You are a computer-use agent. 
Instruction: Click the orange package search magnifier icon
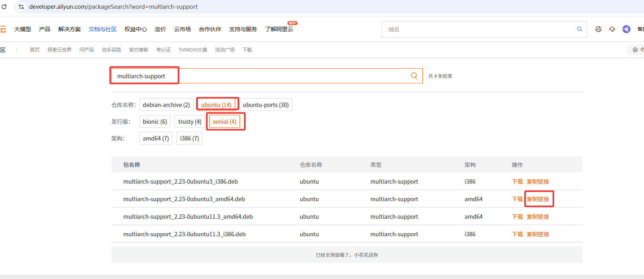click(414, 76)
